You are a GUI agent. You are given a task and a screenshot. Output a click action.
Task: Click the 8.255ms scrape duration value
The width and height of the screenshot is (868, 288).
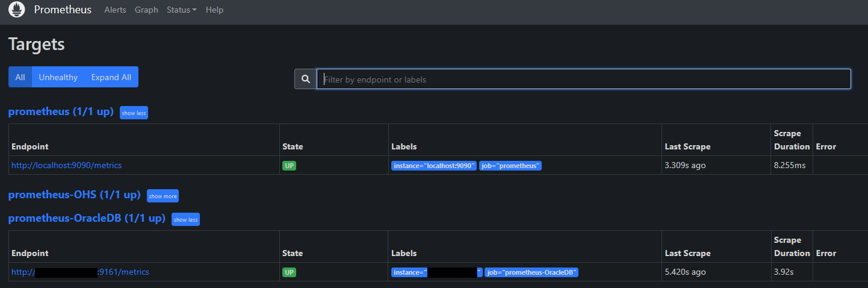coord(790,165)
